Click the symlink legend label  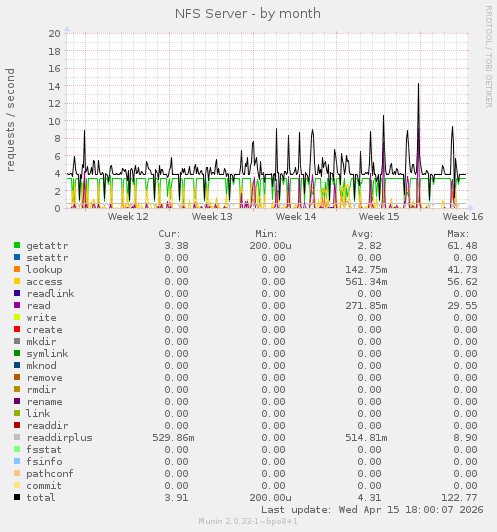(47, 354)
